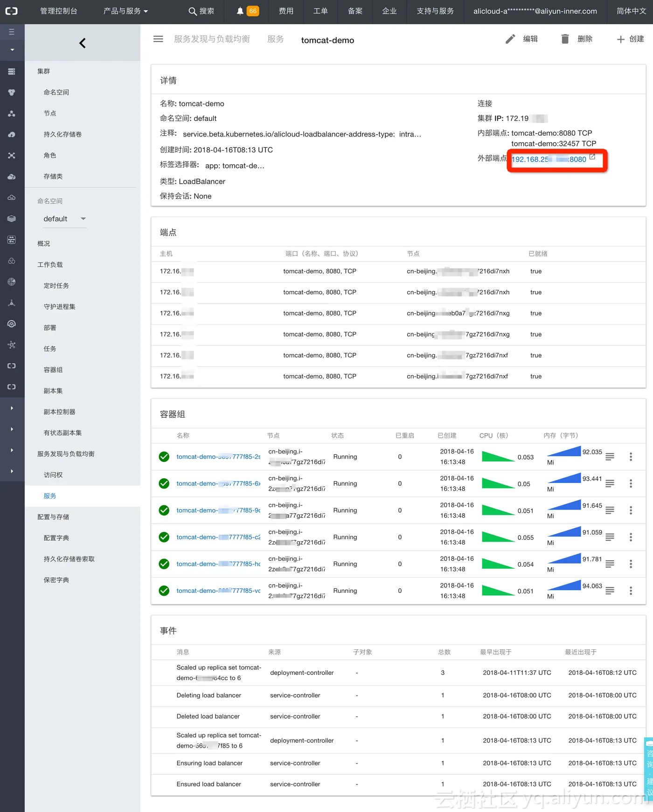Viewport: 653px width, 812px height.
Task: Click the green status check of the 94.063 Mi pod
Action: click(x=164, y=591)
